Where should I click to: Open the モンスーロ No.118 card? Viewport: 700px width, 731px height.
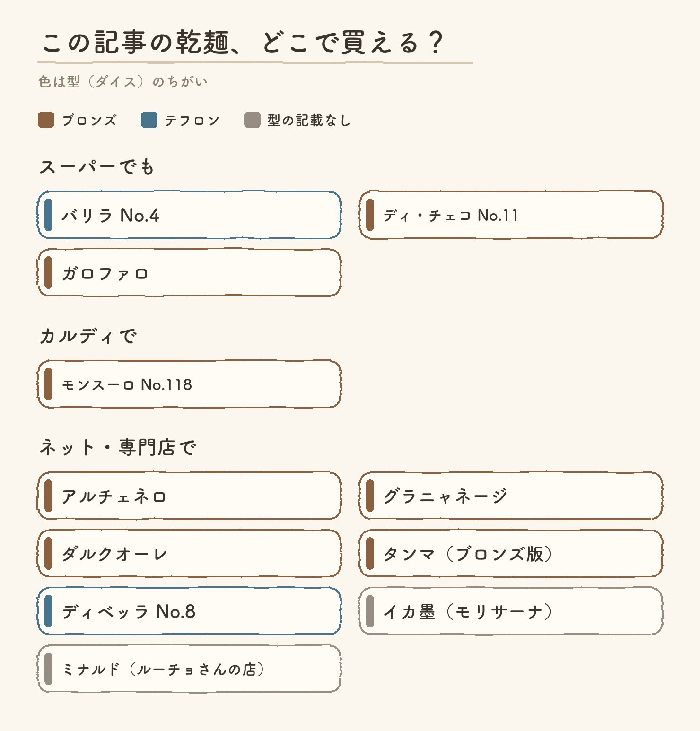coord(189,384)
